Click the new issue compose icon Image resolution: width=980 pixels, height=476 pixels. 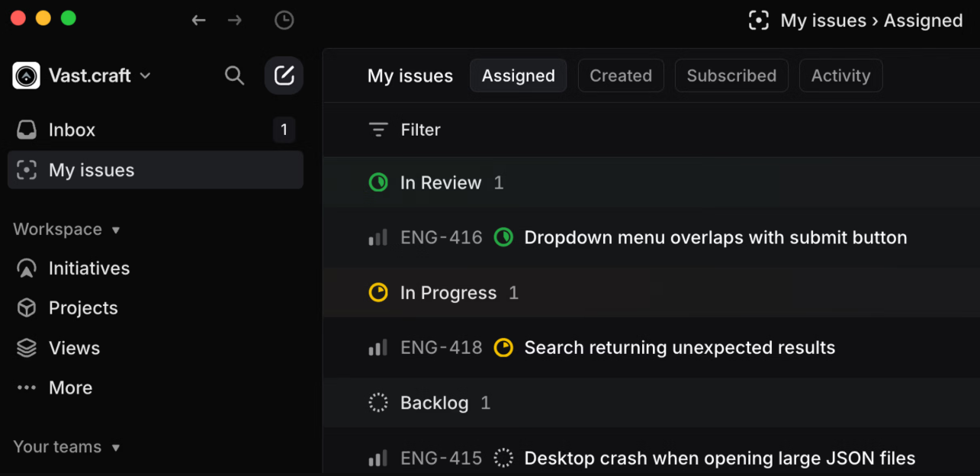point(284,76)
